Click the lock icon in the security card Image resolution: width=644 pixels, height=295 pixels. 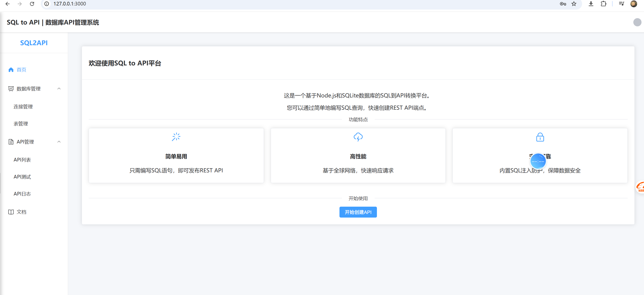point(540,137)
